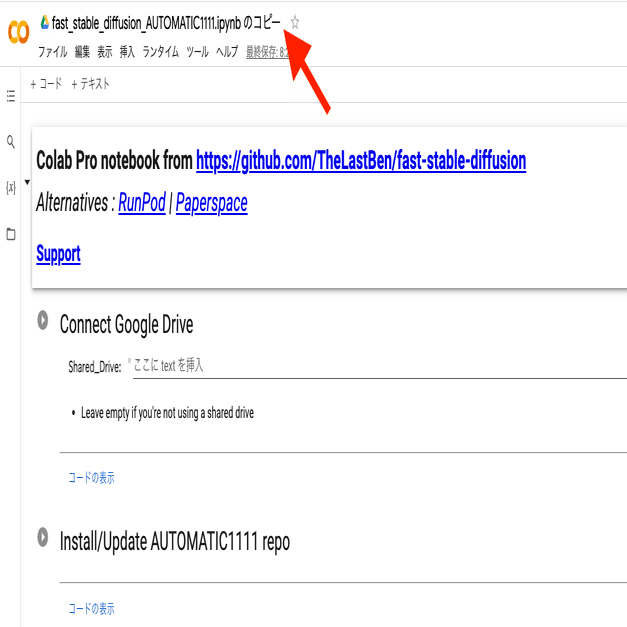Click the Google Drive icon beside the notebook title
The height and width of the screenshot is (627, 627).
click(45, 22)
